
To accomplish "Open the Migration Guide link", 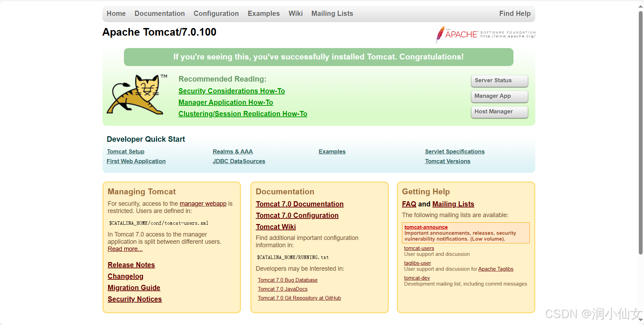I will click(x=134, y=288).
